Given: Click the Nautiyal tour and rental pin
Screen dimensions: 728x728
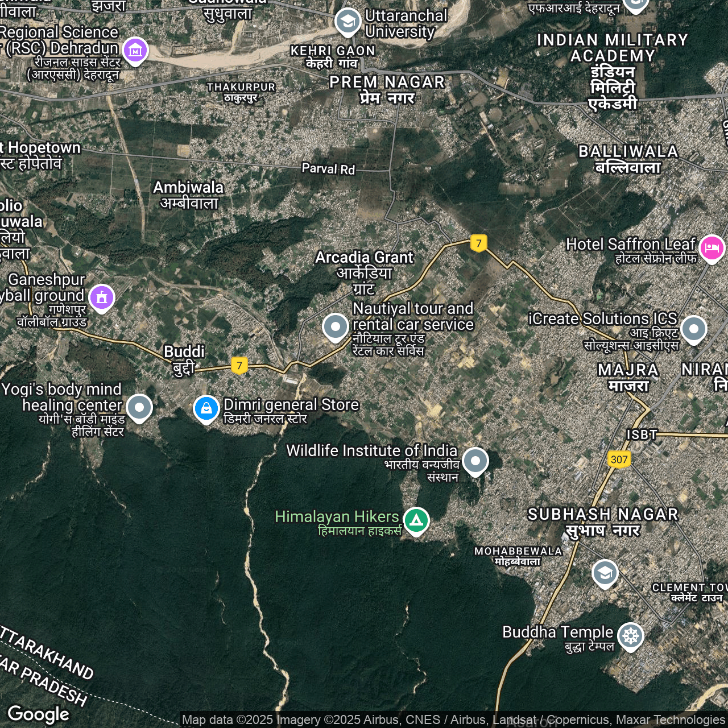Looking at the screenshot, I should (x=336, y=327).
